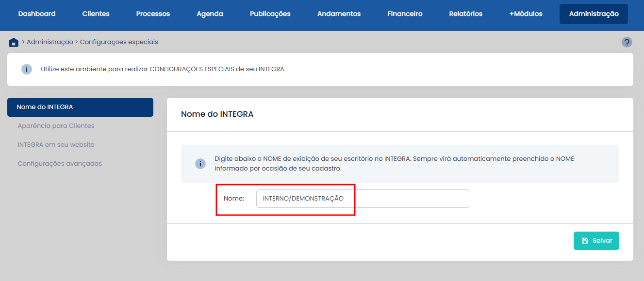
Task: Open the Financeiro menu
Action: [x=405, y=14]
